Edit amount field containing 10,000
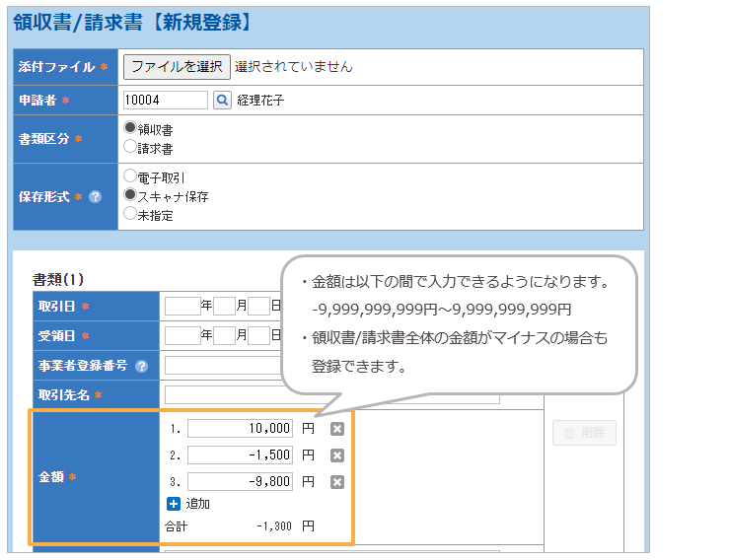This screenshot has width=729, height=560. click(x=241, y=429)
